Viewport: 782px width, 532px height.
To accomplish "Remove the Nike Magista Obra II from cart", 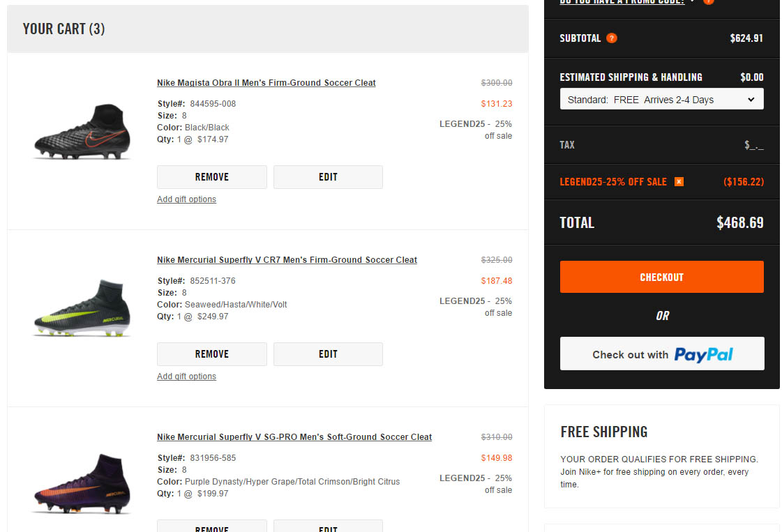I will tap(211, 176).
